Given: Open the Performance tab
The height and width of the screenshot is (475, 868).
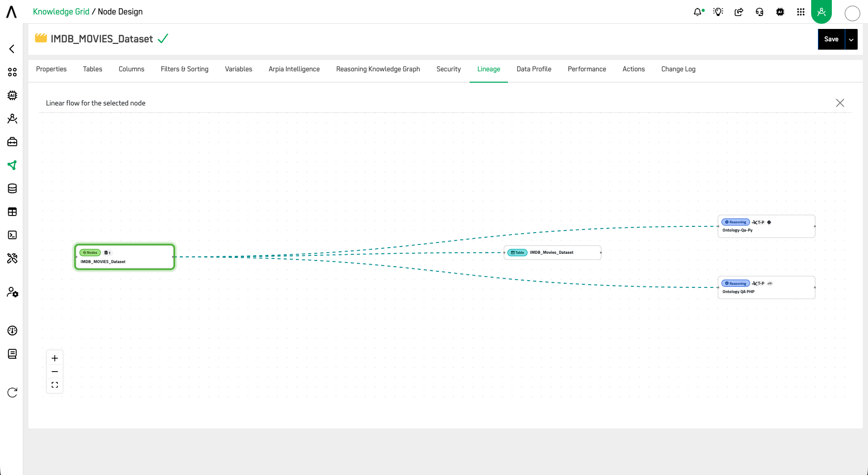Looking at the screenshot, I should [x=587, y=69].
